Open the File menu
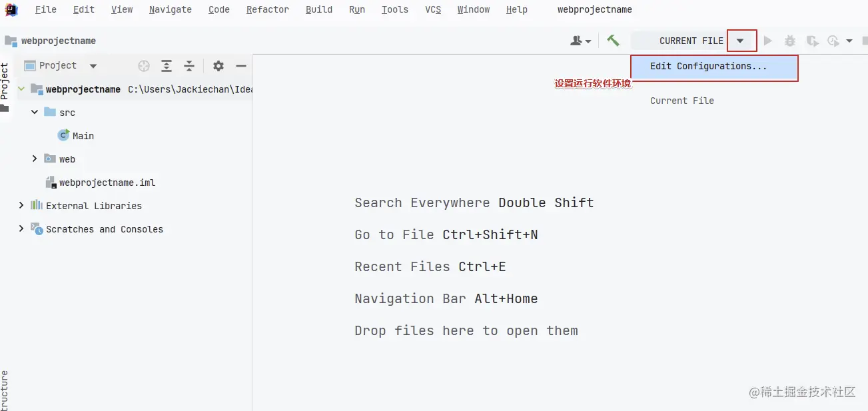This screenshot has height=411, width=868. (46, 9)
